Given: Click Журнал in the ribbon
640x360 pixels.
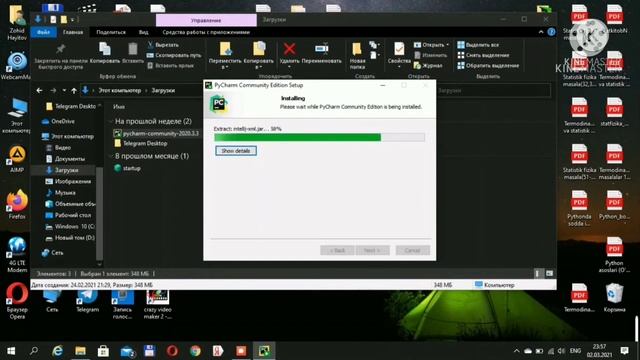Looking at the screenshot, I should coord(428,65).
